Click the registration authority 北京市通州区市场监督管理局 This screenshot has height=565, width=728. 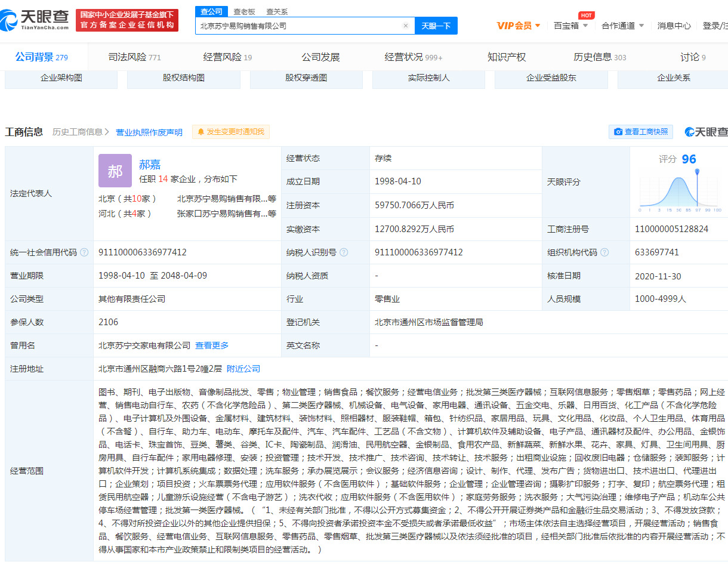(428, 322)
